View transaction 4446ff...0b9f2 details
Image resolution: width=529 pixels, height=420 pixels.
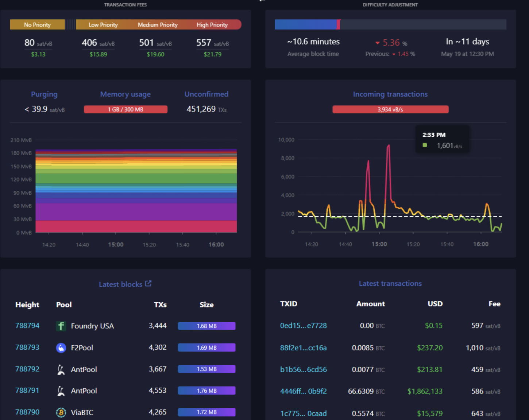[303, 391]
